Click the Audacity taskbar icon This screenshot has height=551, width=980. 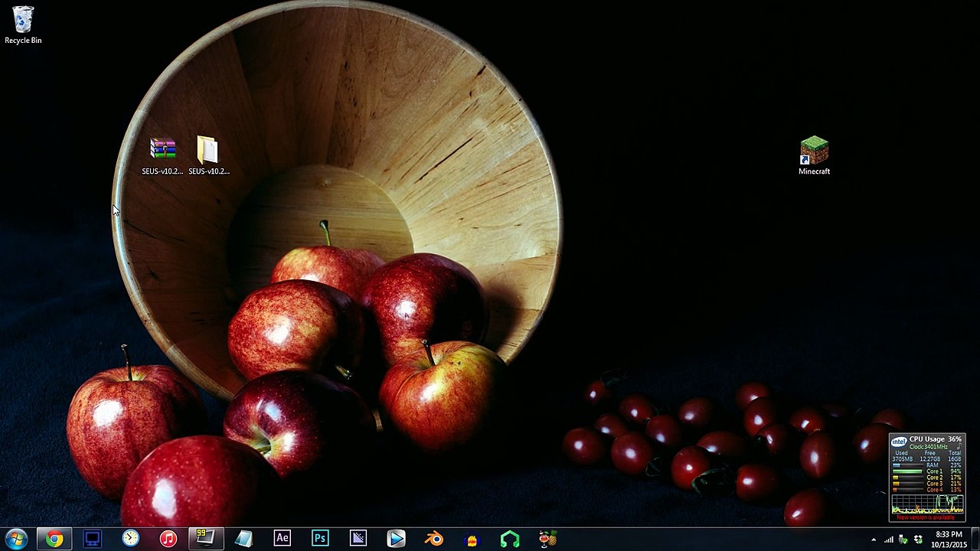point(472,539)
